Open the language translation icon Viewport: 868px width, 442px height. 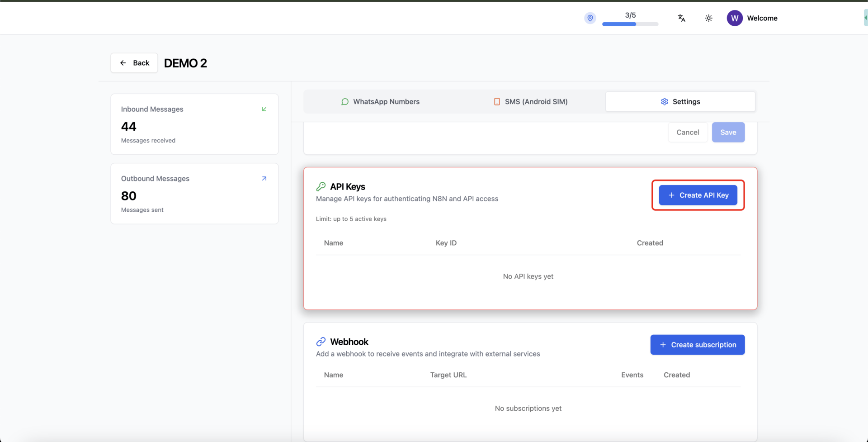tap(681, 18)
